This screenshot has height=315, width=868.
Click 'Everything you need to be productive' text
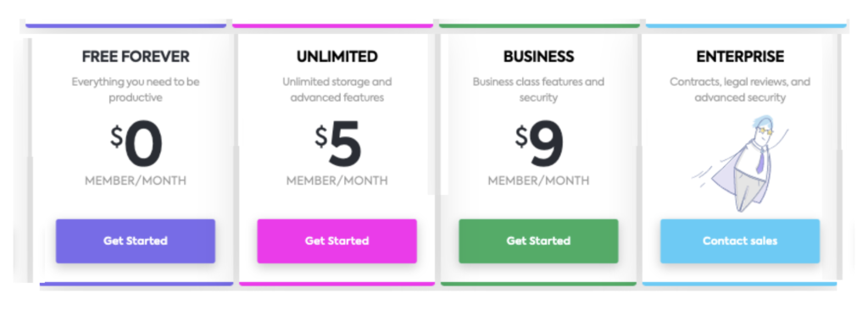pos(136,90)
